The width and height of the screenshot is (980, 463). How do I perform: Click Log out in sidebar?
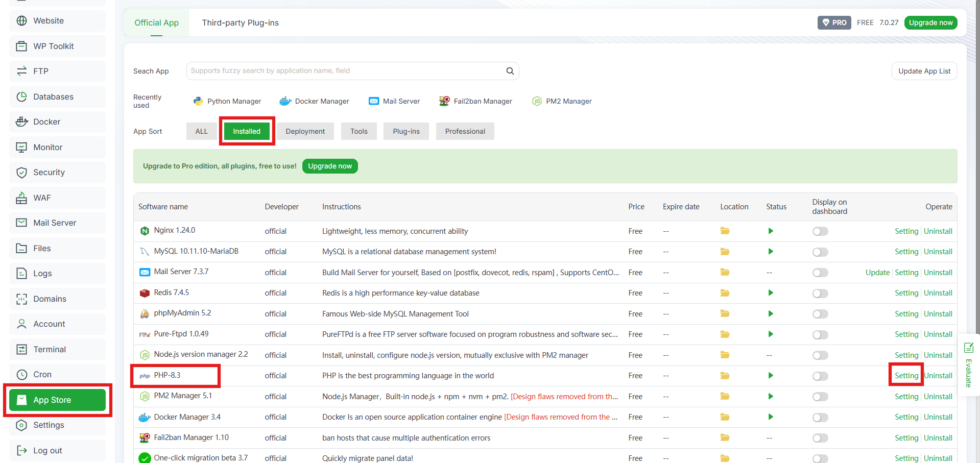pos(57,450)
